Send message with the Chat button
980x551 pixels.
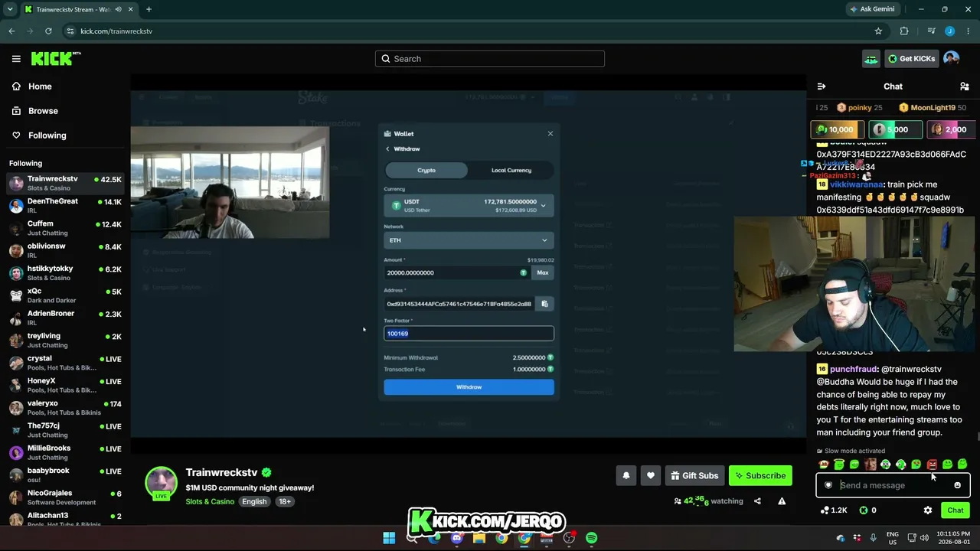coord(955,510)
